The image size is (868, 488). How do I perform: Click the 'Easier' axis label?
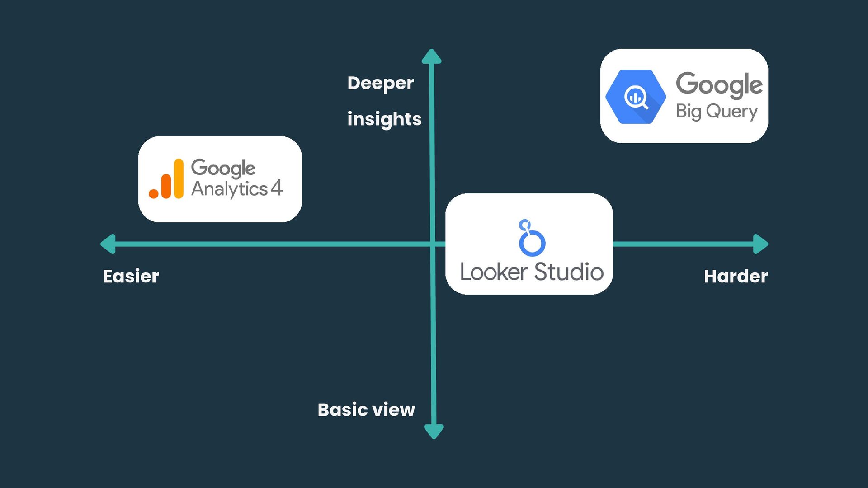click(131, 276)
